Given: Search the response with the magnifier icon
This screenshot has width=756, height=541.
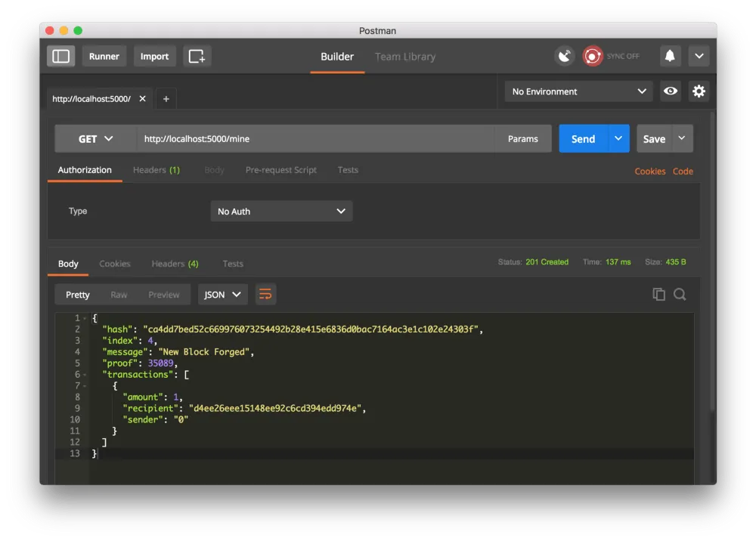Looking at the screenshot, I should click(x=680, y=294).
